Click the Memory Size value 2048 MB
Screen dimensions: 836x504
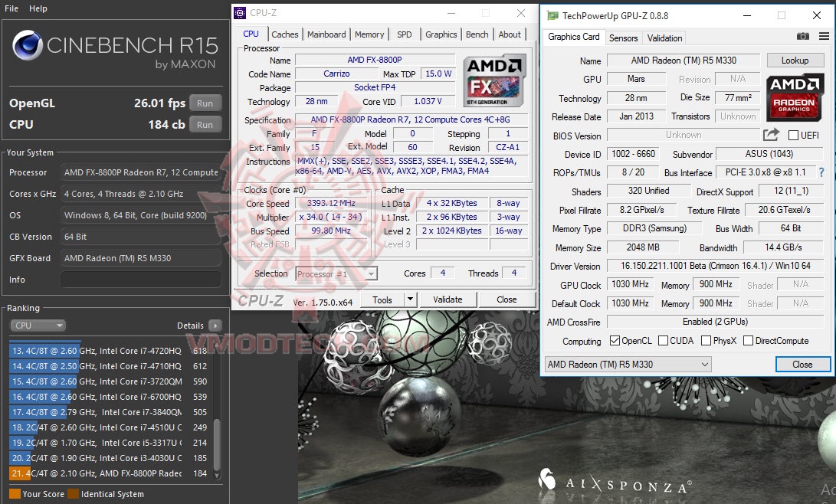coord(643,247)
